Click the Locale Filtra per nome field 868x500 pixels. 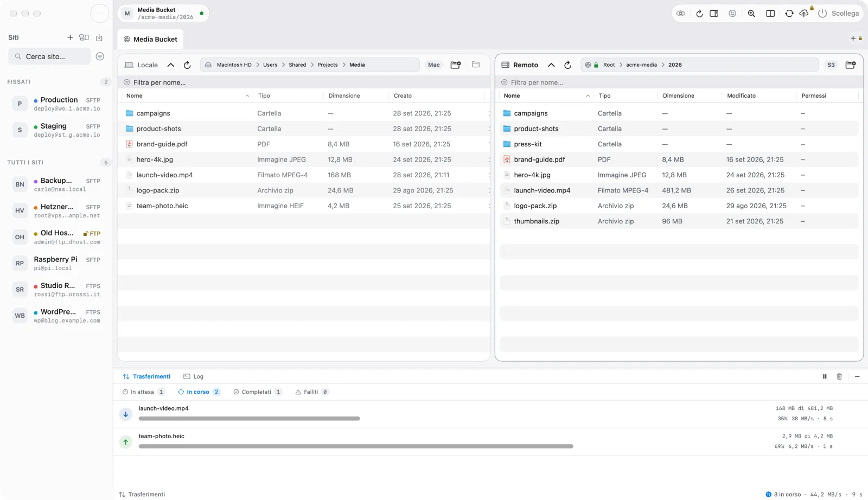(304, 82)
